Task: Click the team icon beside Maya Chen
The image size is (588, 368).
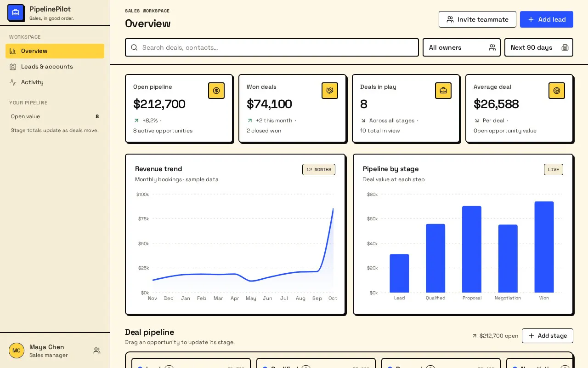Action: point(97,351)
